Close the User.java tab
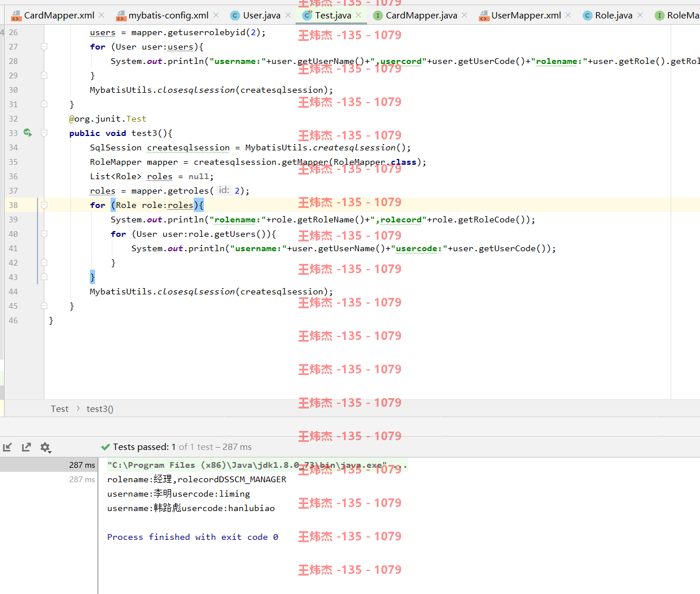Screen dimensions: 700x594 (288, 15)
